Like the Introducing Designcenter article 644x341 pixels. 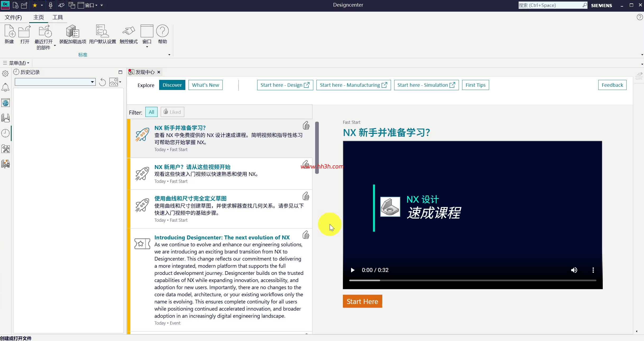(x=306, y=235)
